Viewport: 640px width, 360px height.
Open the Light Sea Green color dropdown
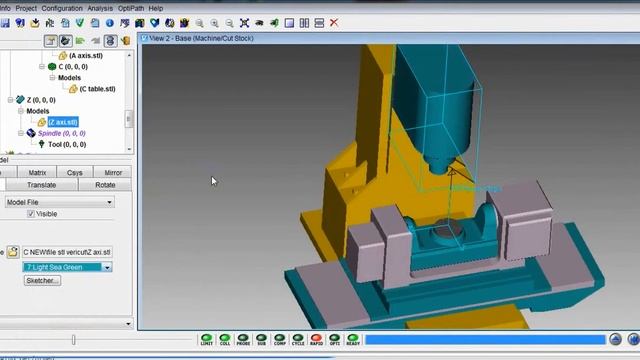[x=107, y=267]
